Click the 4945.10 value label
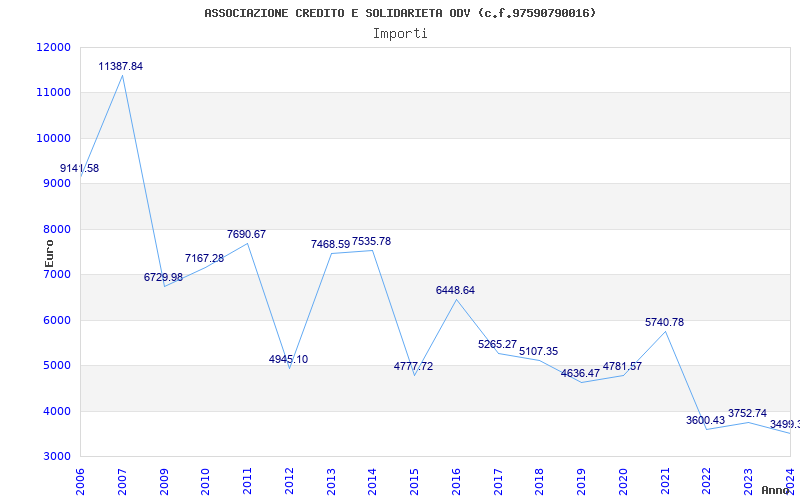 288,359
